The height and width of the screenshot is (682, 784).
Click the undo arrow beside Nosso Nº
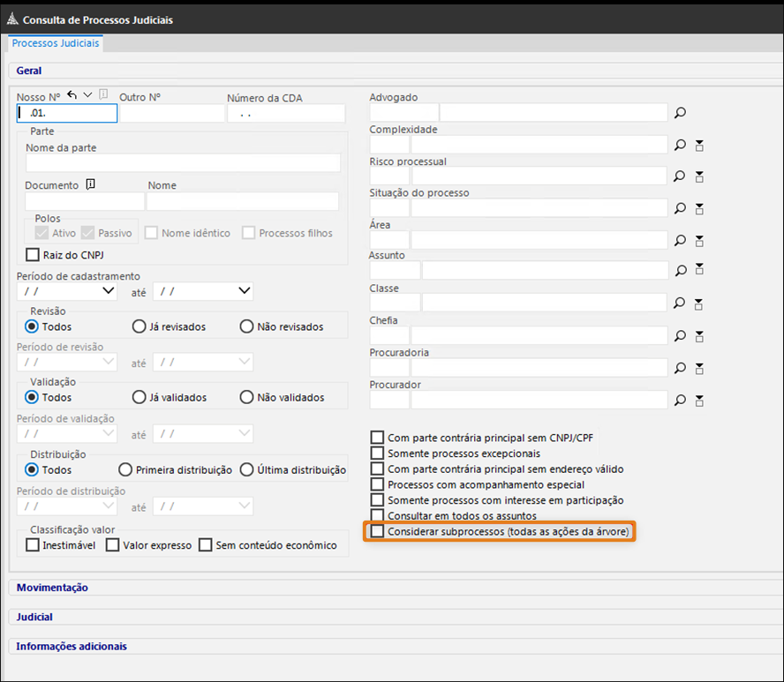pyautogui.click(x=72, y=95)
